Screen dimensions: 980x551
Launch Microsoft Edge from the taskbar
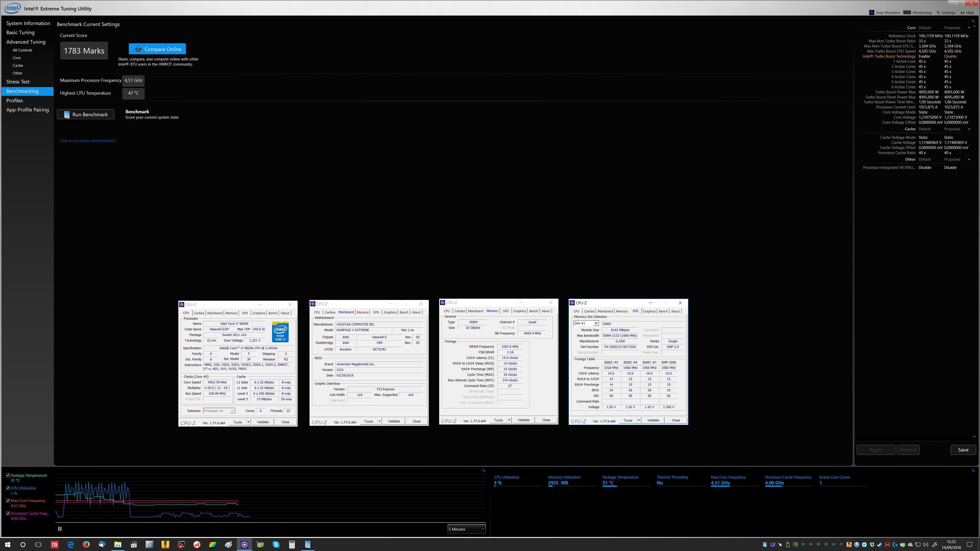tap(70, 545)
